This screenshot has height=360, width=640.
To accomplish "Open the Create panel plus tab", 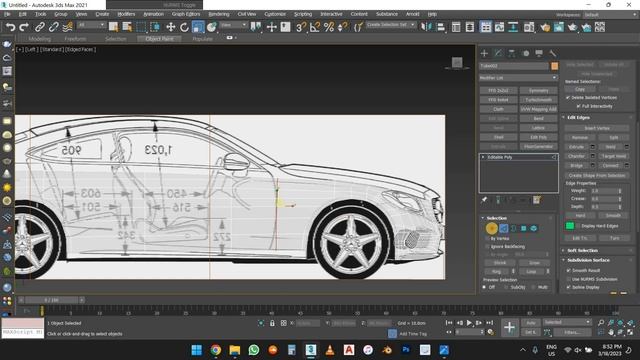I will (484, 53).
